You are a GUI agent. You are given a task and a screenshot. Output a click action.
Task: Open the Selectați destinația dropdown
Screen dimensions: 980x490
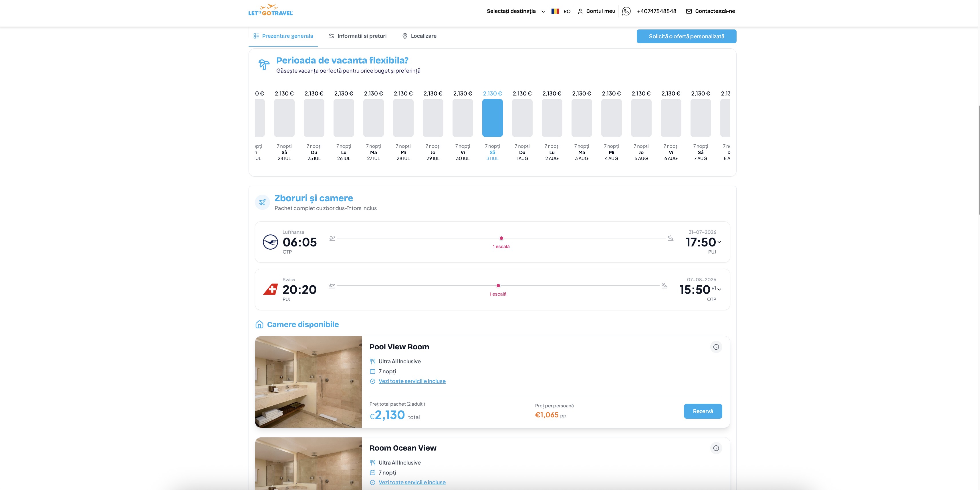pos(516,11)
